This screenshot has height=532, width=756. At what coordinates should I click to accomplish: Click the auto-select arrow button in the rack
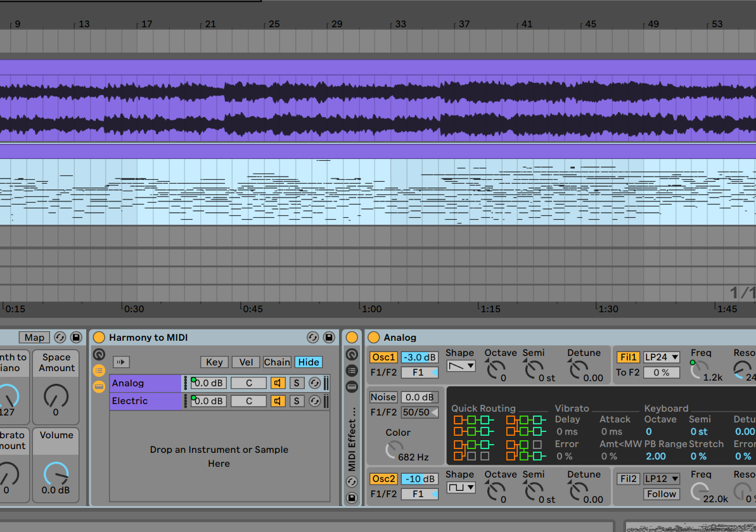(121, 362)
